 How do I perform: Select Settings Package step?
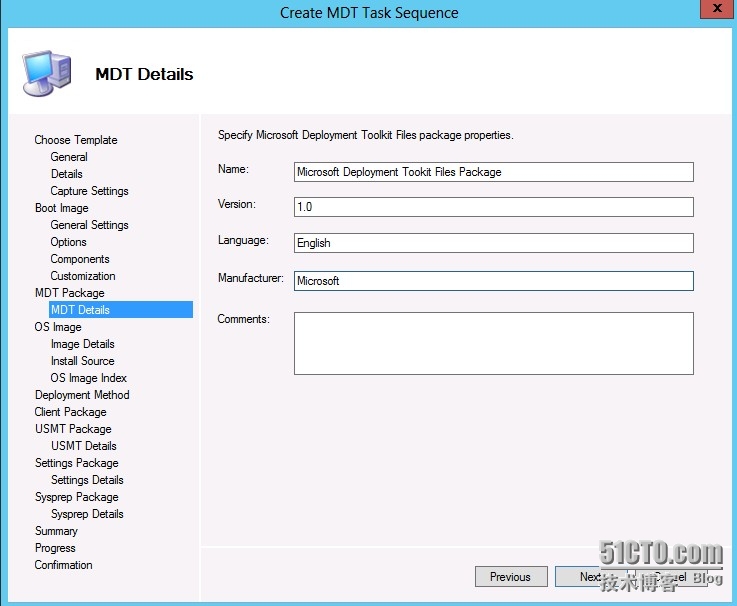click(77, 463)
